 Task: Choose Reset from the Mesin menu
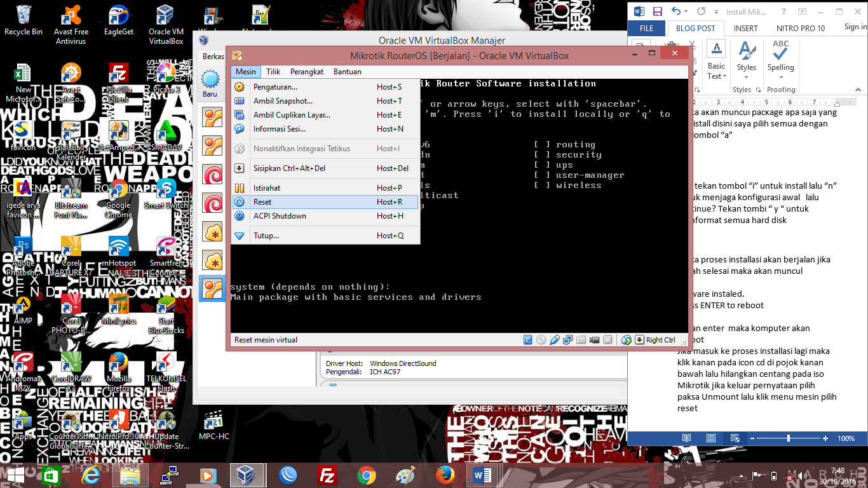tap(326, 202)
